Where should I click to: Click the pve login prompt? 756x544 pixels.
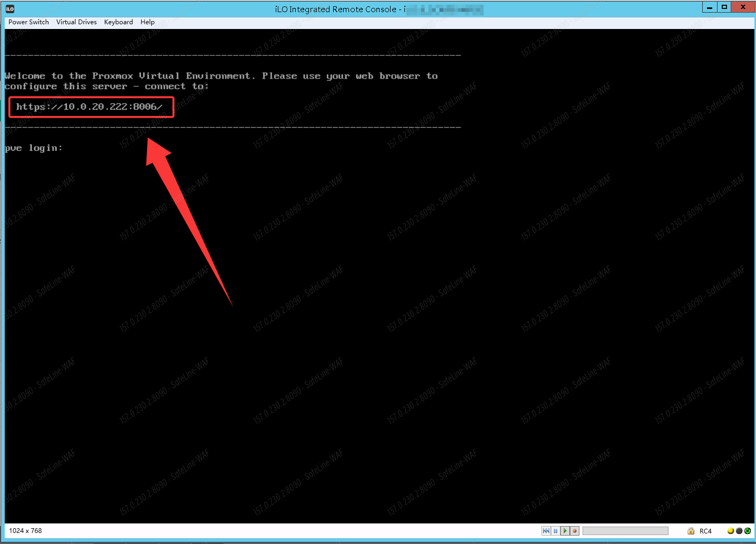[34, 148]
